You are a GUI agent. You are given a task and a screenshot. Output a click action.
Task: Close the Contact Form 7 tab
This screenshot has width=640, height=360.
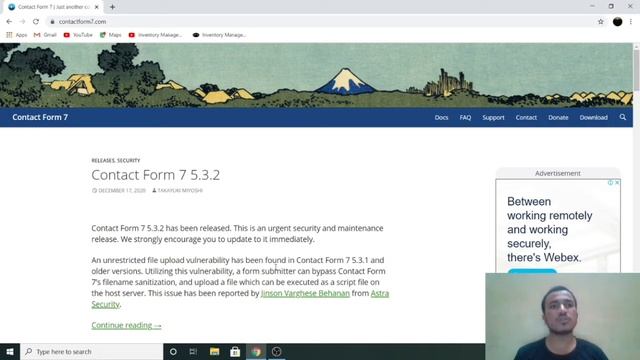(x=97, y=7)
